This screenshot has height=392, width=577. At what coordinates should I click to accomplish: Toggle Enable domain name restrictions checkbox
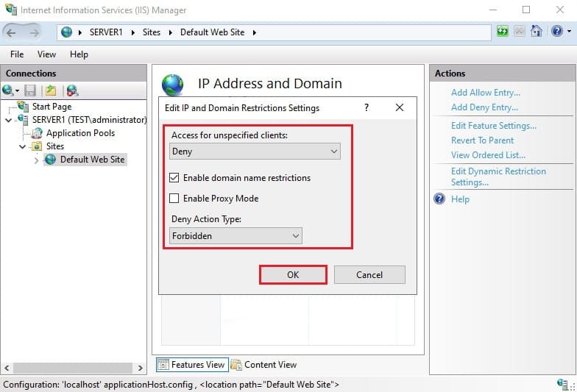174,178
